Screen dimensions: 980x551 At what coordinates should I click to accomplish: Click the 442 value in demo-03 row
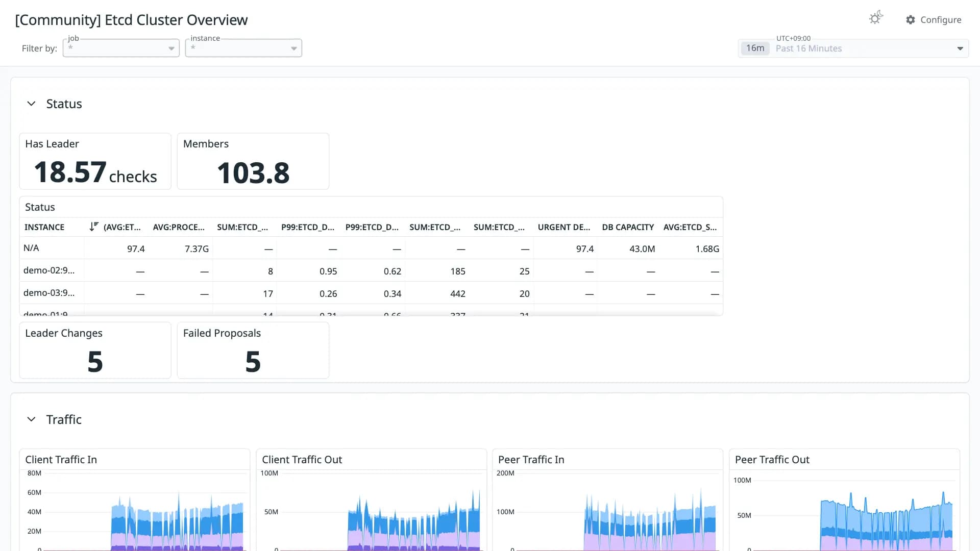tap(458, 294)
